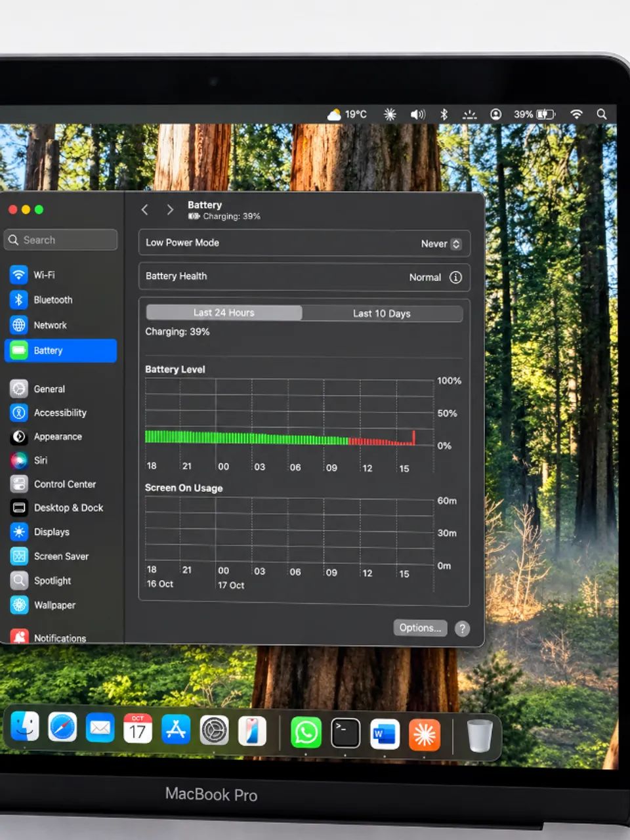Select the Battery sidebar item
This screenshot has height=840, width=630.
click(x=60, y=350)
